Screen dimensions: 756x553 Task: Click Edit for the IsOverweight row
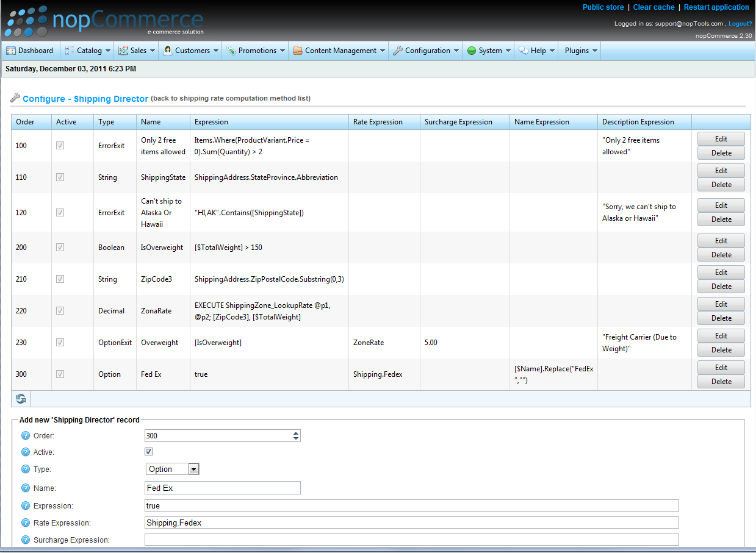point(721,241)
